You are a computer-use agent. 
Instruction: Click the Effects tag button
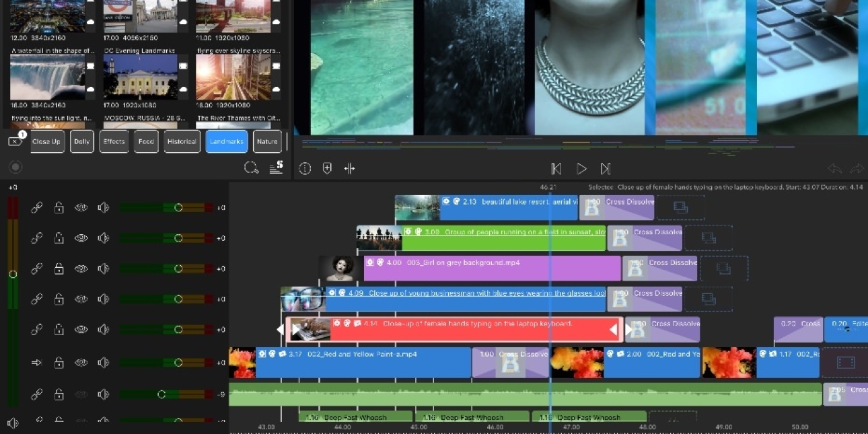[x=114, y=142]
